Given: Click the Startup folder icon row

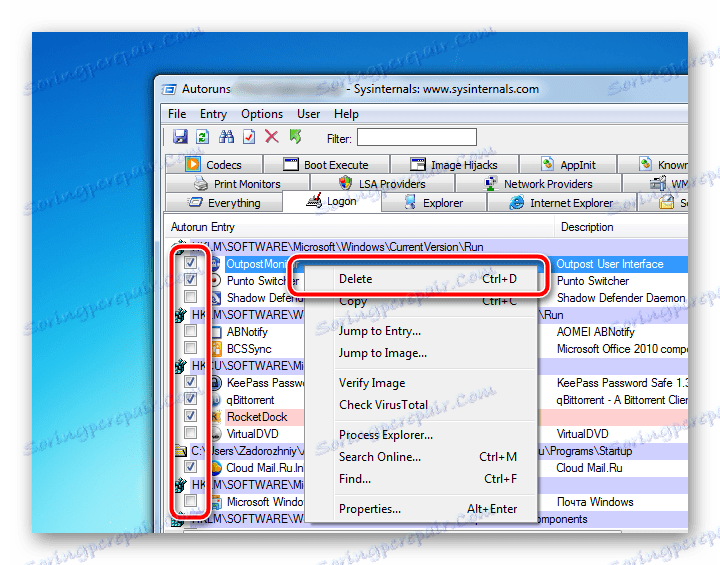Looking at the screenshot, I should 180,451.
